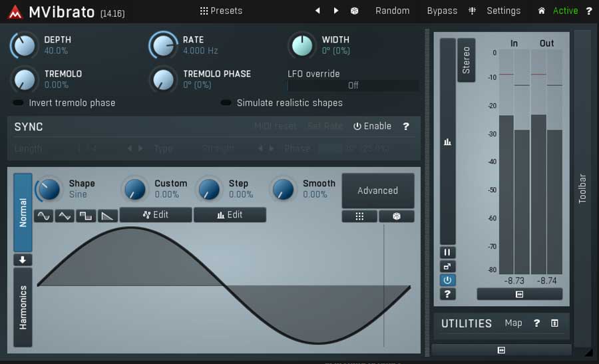Click the Map button in Utilities
The height and width of the screenshot is (364, 599).
pos(513,323)
